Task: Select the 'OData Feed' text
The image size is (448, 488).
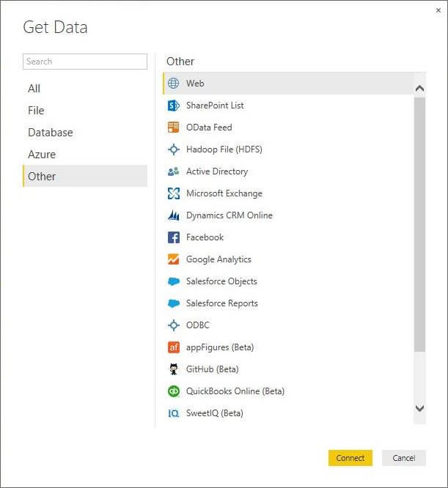Action: (x=209, y=127)
